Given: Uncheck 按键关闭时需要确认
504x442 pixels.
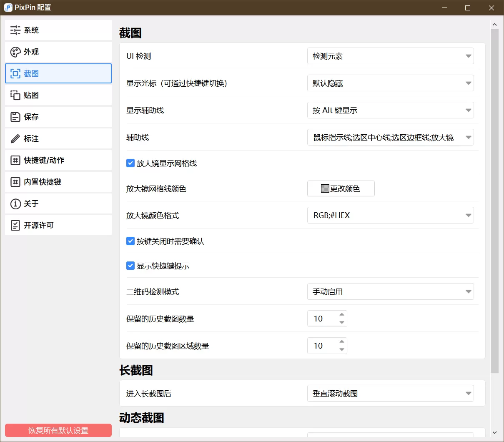Looking at the screenshot, I should tap(130, 241).
